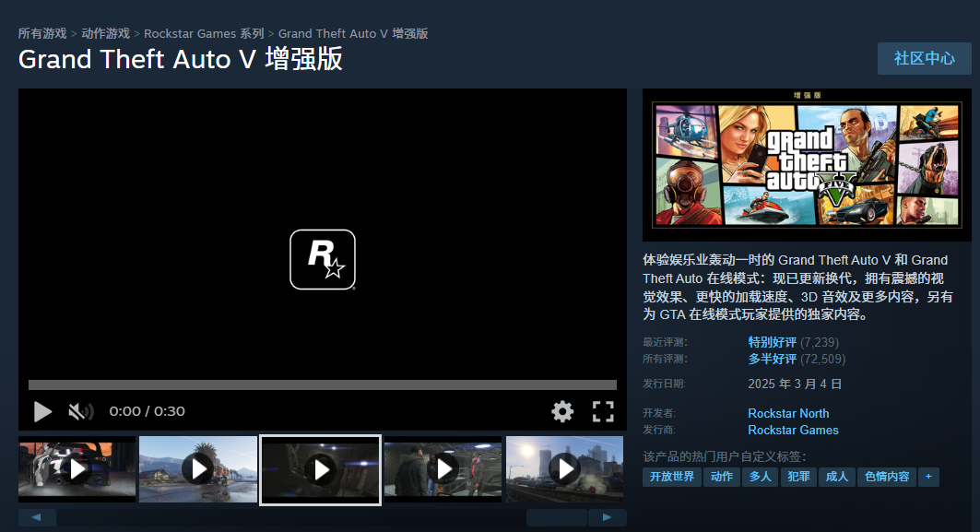Open the 社区中心 community hub

(924, 58)
